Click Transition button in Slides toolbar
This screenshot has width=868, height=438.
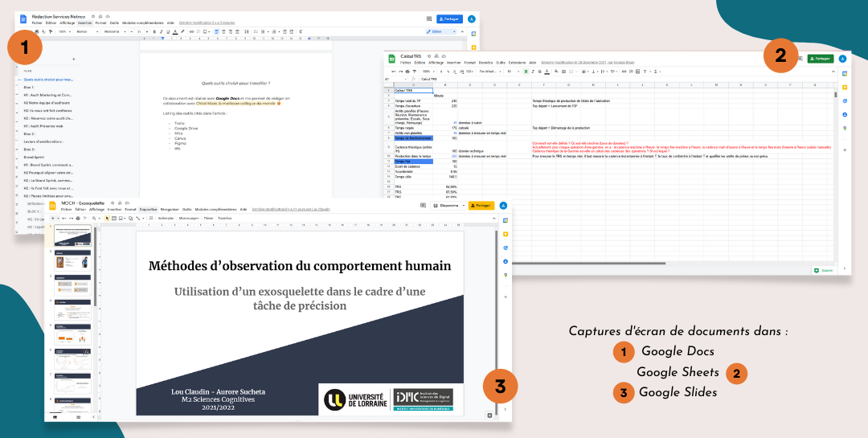coord(225,218)
